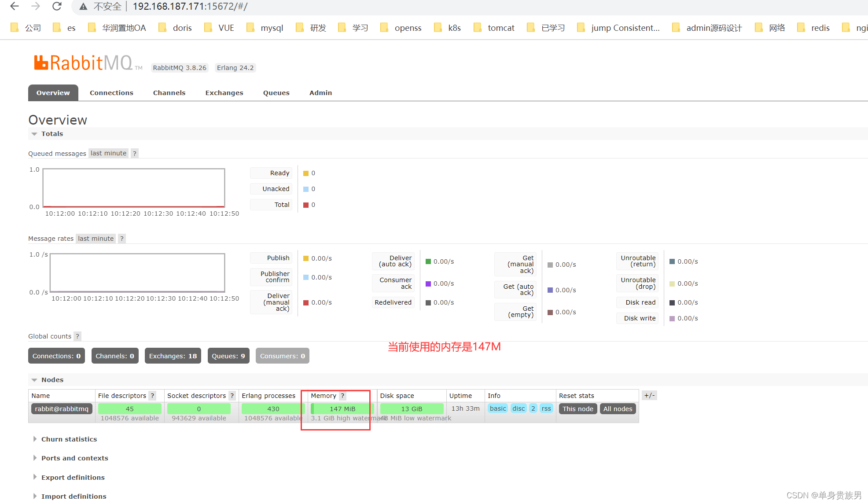Click the 'rss' info tag
868x504 pixels.
point(546,408)
